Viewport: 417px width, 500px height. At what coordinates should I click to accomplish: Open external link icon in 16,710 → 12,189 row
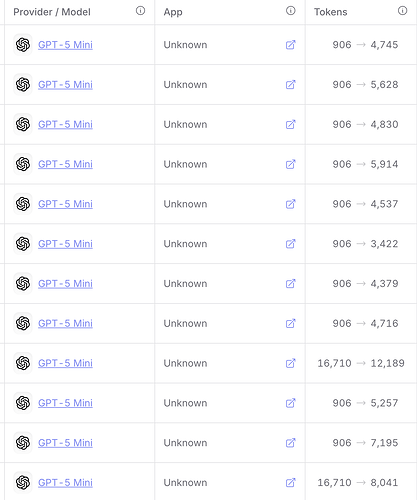tap(291, 363)
